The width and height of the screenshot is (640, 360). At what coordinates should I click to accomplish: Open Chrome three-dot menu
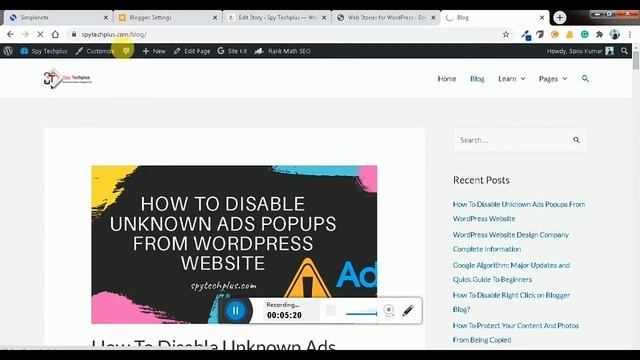[630, 34]
